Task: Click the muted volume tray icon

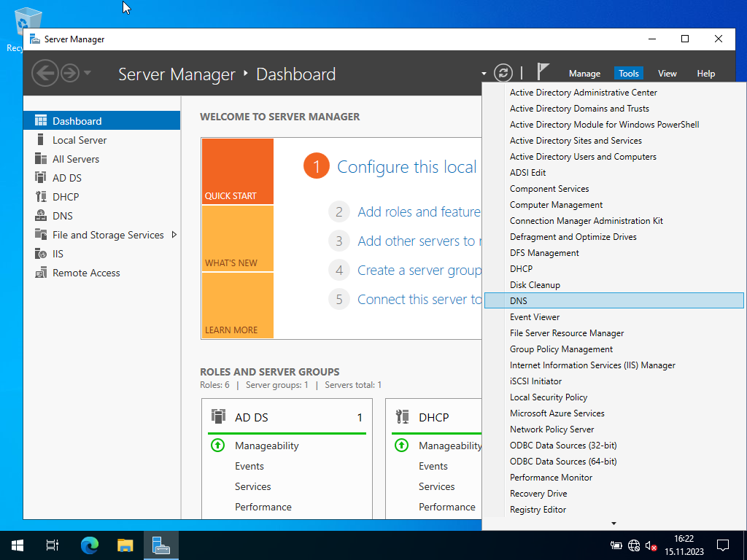Action: pyautogui.click(x=651, y=545)
